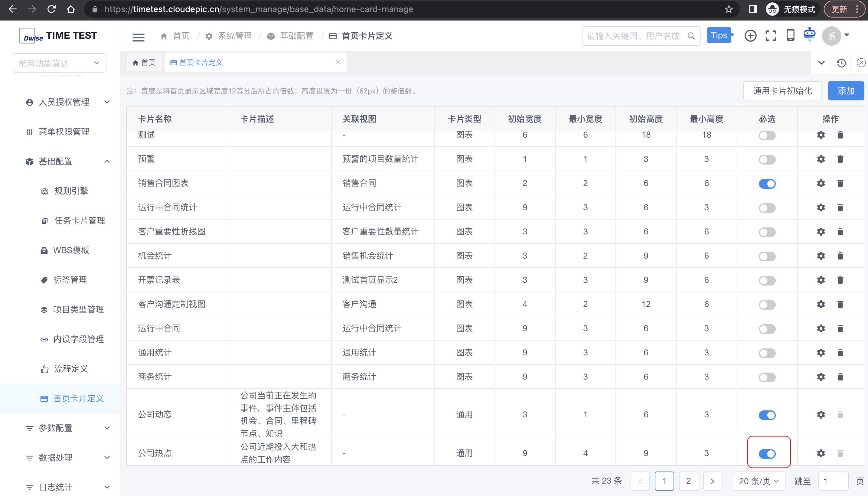Viewport: 868px width, 496px height.
Task: Switch to the 首页 tab
Action: coord(145,63)
